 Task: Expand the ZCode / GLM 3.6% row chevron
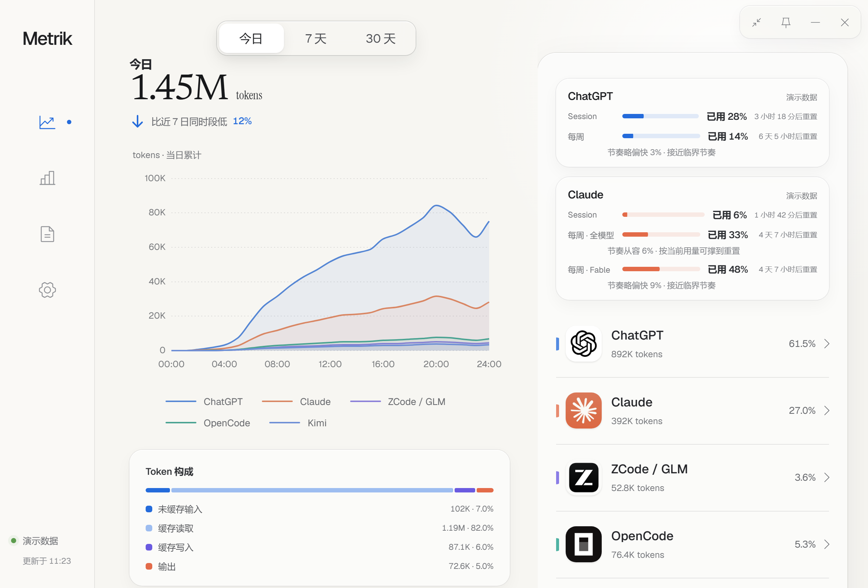827,477
